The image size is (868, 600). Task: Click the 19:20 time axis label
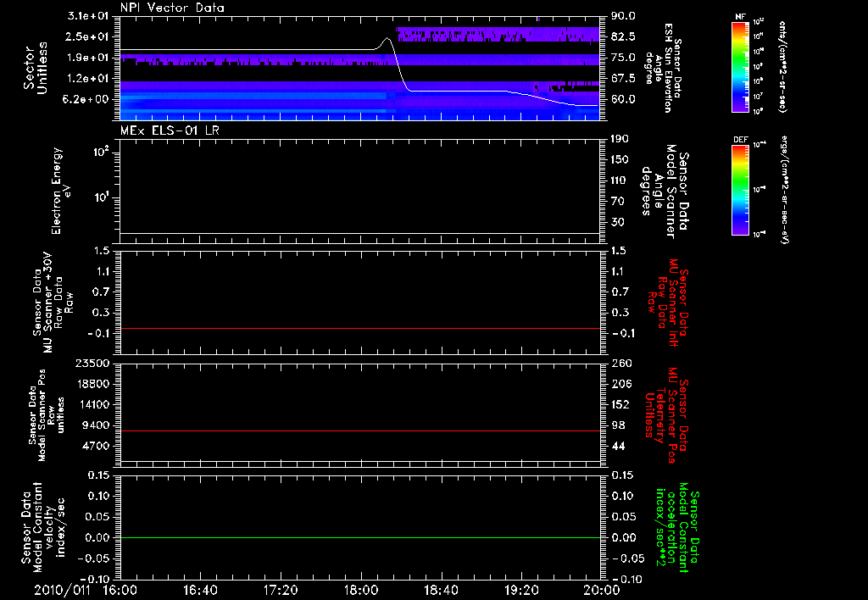pyautogui.click(x=521, y=590)
